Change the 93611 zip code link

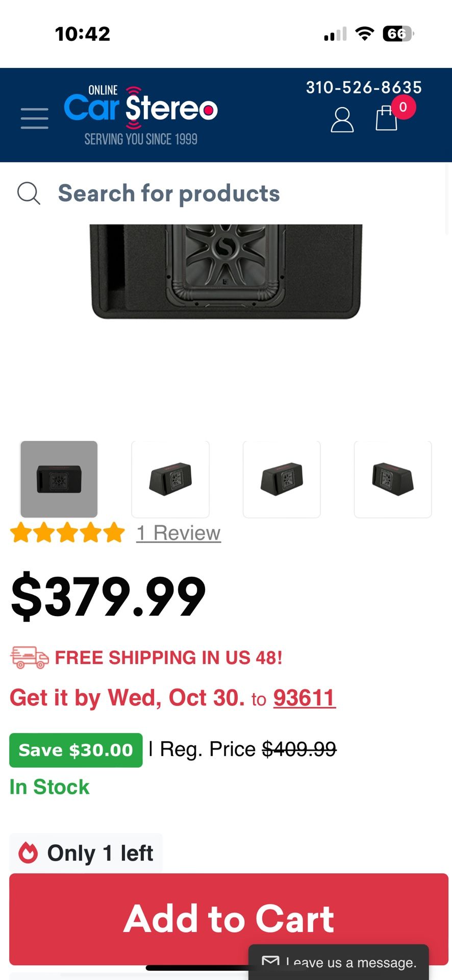(305, 698)
